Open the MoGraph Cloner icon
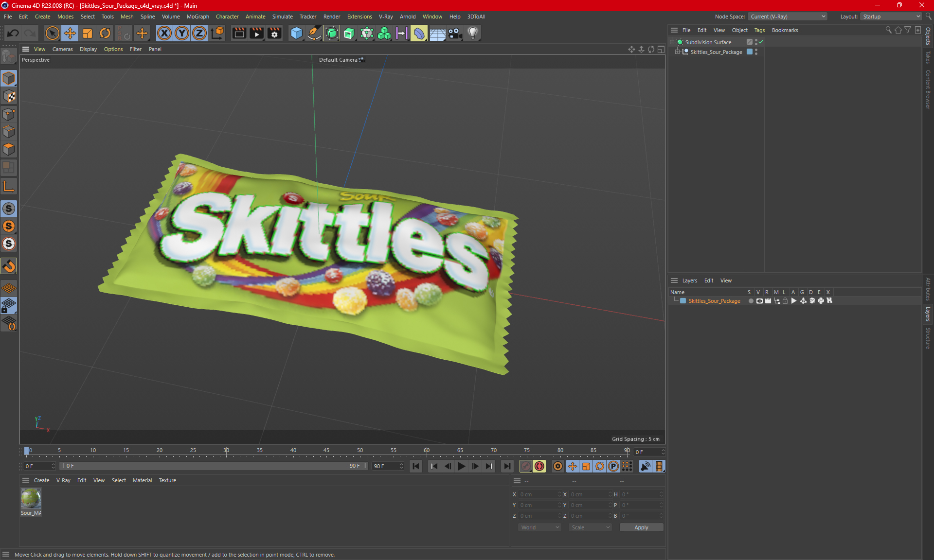934x560 pixels. [384, 33]
